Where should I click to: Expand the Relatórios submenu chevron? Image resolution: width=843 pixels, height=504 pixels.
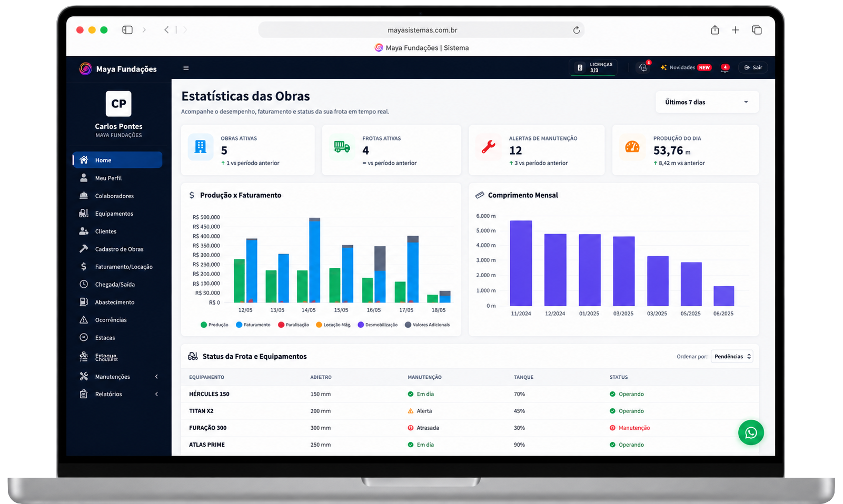pos(156,394)
